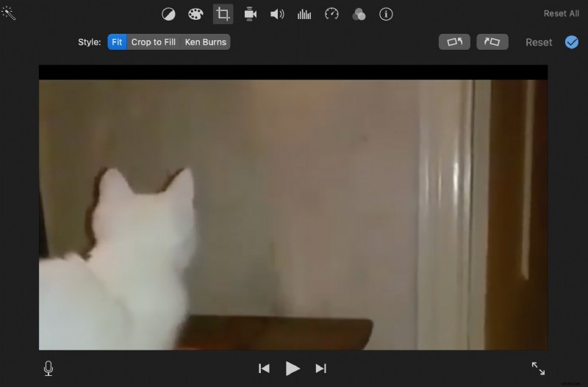Image resolution: width=588 pixels, height=387 pixels.
Task: Open the stabilization camera tool
Action: click(250, 14)
